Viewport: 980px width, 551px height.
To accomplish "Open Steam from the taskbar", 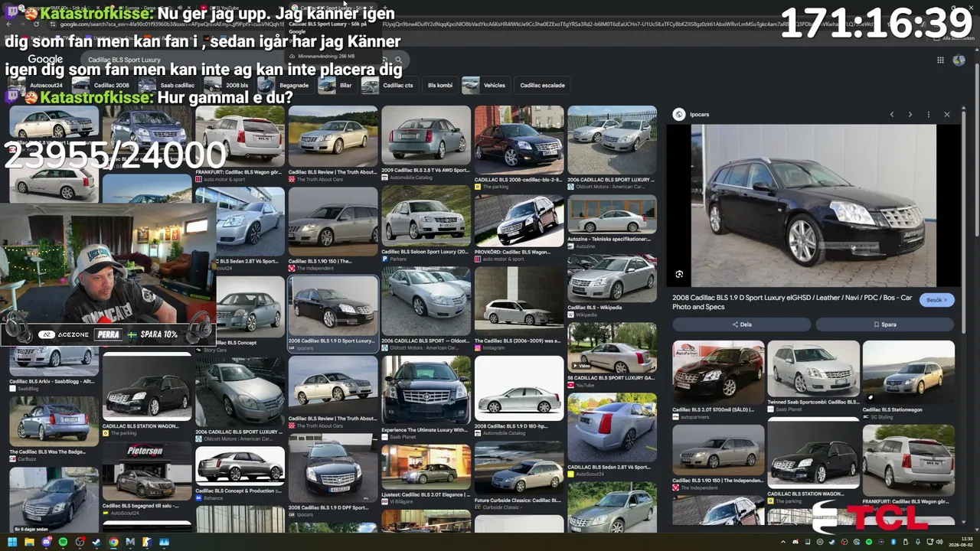I will (96, 542).
